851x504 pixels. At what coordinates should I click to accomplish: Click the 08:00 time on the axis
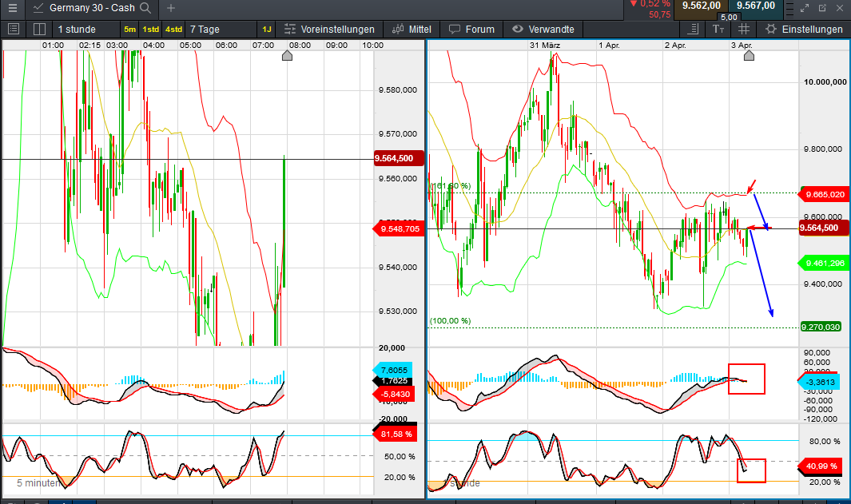[300, 45]
